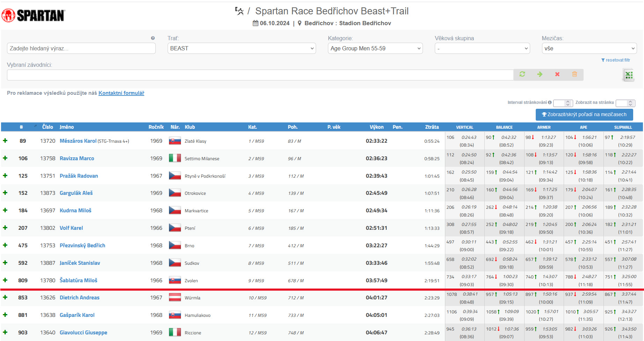Click the green refresh selected racers icon
This screenshot has height=341, width=644.
point(522,74)
